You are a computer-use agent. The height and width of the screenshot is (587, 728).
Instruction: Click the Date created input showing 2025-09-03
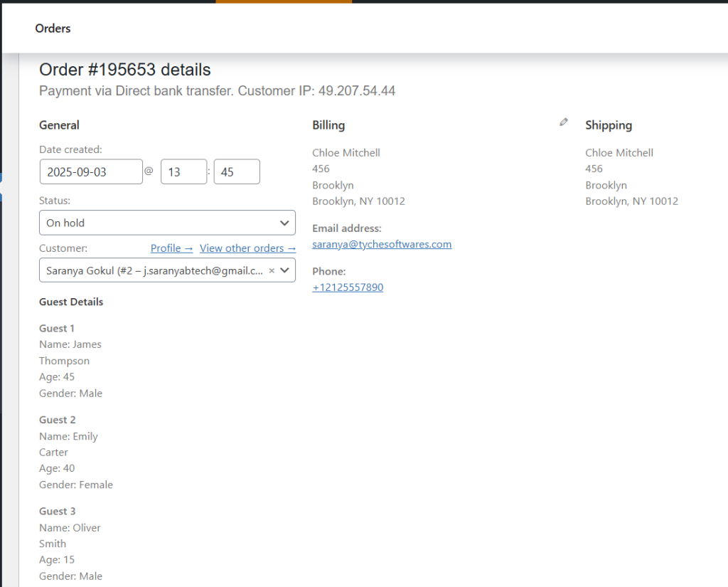pos(91,171)
